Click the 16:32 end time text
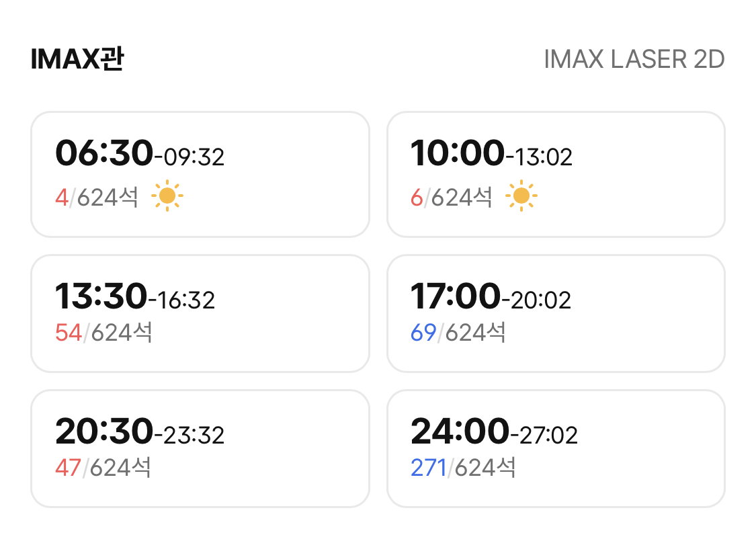Viewport: 756px width, 539px height. [x=186, y=300]
